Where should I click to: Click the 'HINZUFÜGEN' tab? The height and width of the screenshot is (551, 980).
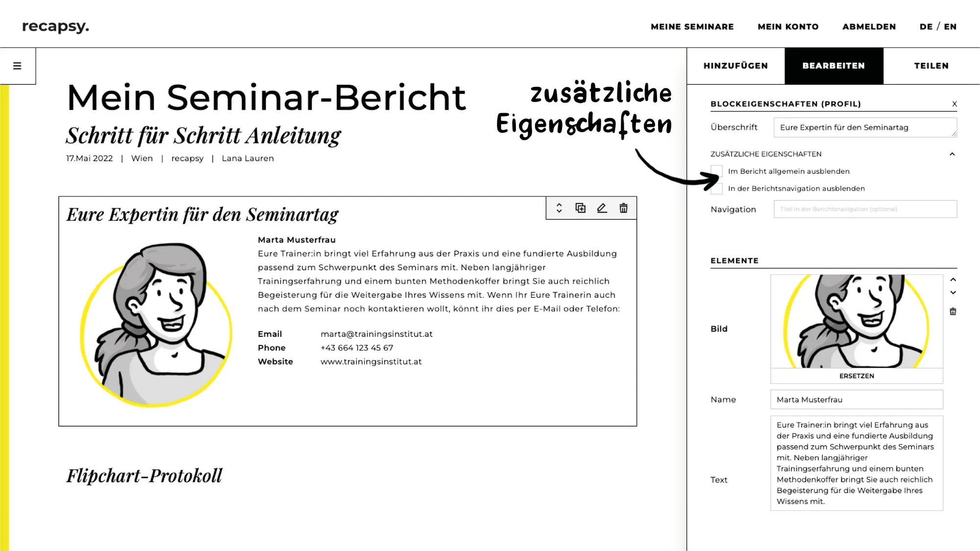point(735,65)
